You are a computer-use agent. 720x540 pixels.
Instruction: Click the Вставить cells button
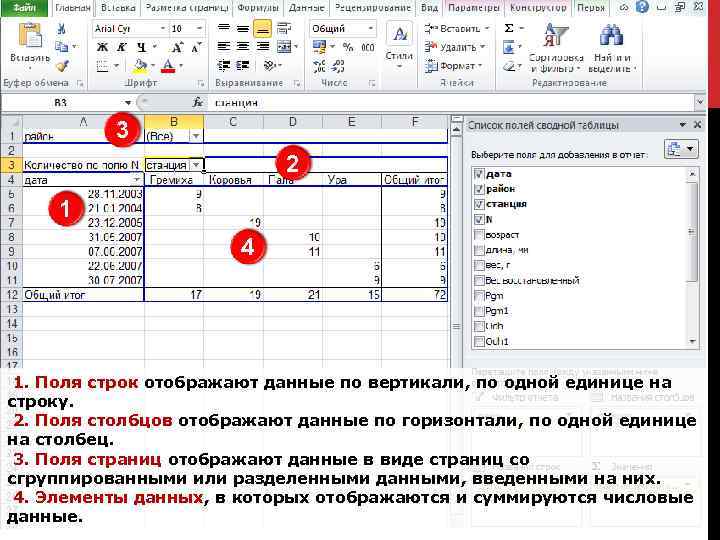coord(456,29)
